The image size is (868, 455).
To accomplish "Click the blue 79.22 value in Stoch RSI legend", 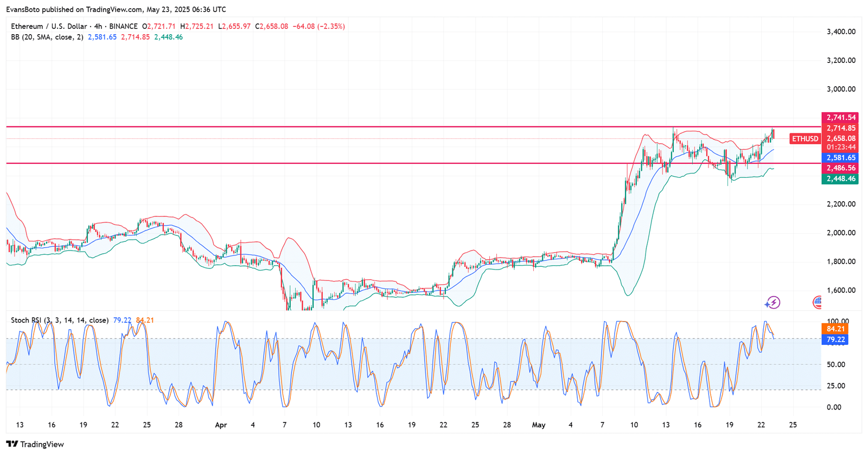I will point(122,320).
